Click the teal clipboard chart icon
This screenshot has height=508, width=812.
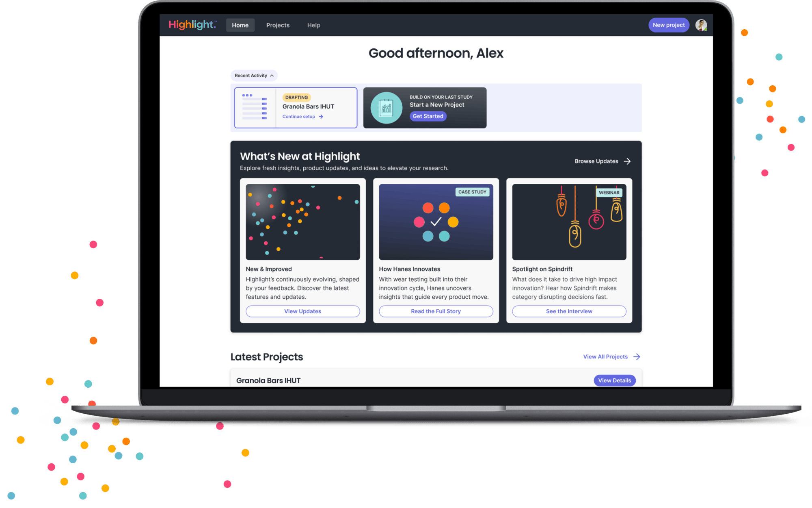point(386,108)
